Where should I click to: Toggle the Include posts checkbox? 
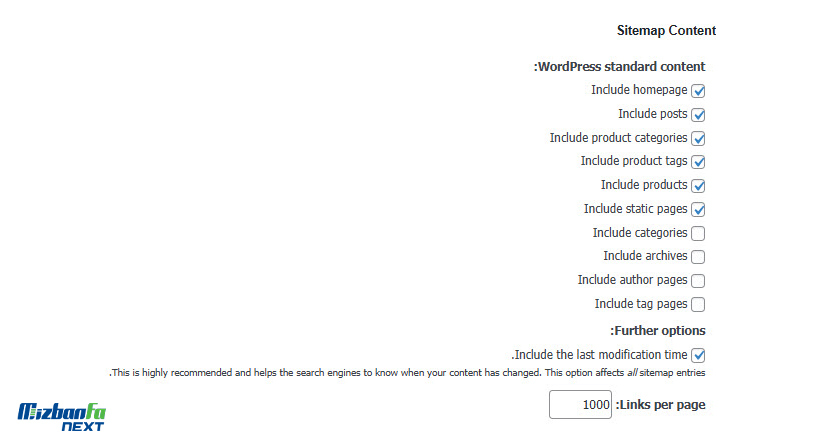(x=698, y=114)
